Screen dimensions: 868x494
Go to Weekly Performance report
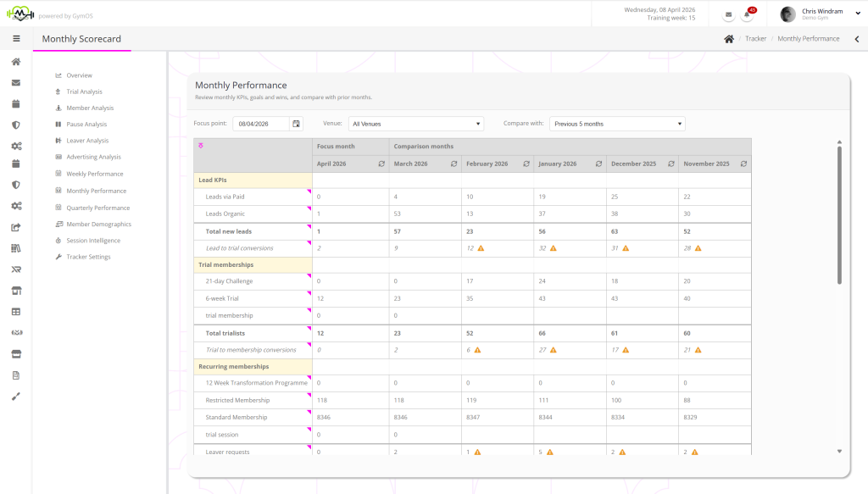pyautogui.click(x=94, y=174)
